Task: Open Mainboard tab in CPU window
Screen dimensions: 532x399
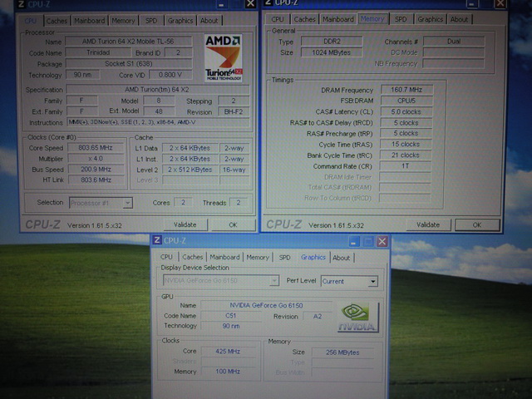Action: (89, 21)
